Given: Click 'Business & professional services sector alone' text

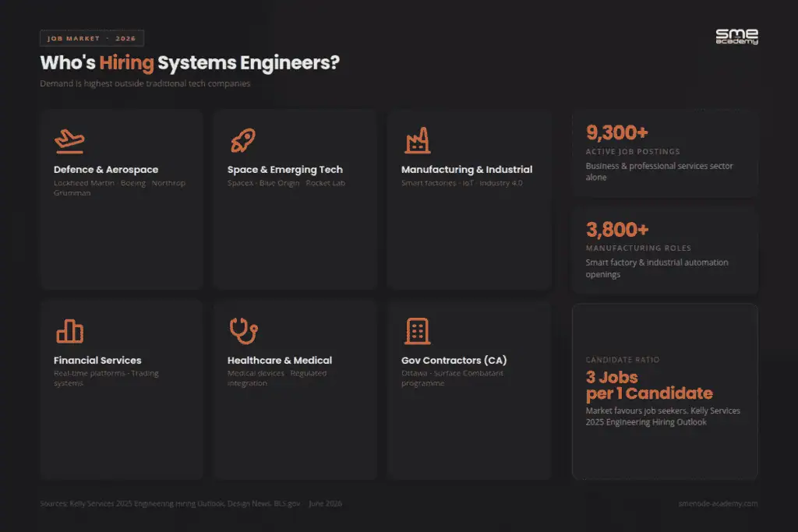Looking at the screenshot, I should (x=659, y=171).
